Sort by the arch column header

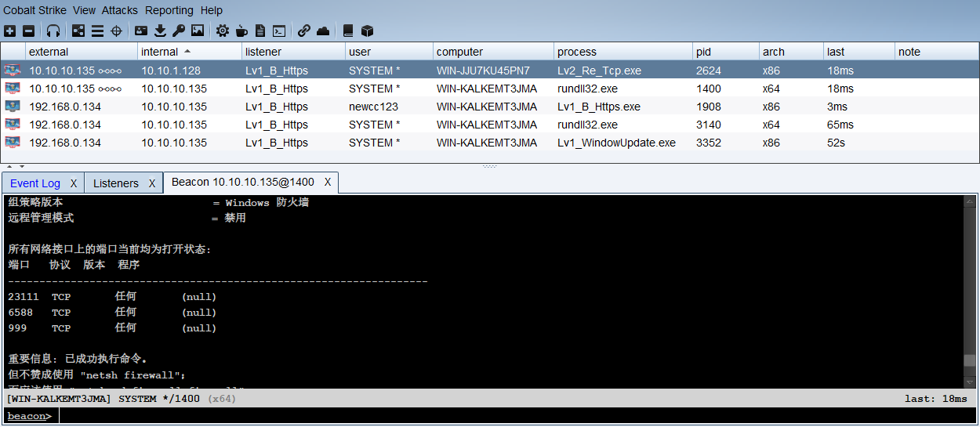pyautogui.click(x=791, y=52)
